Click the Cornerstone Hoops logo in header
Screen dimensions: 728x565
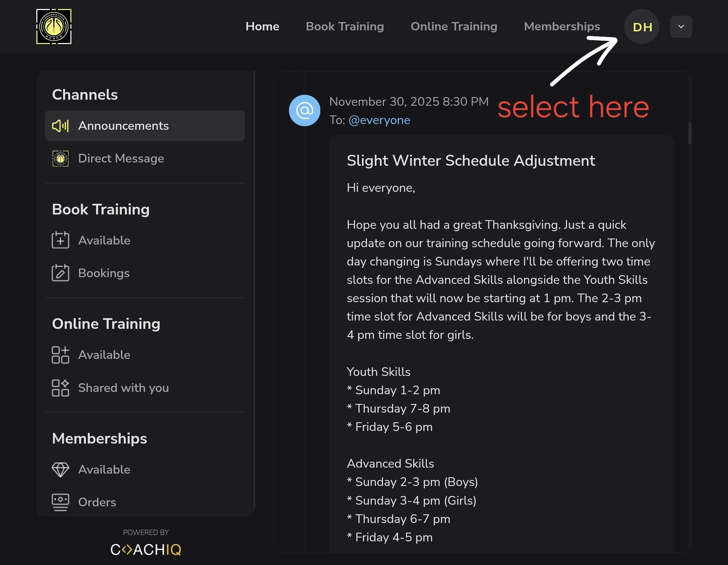54,27
